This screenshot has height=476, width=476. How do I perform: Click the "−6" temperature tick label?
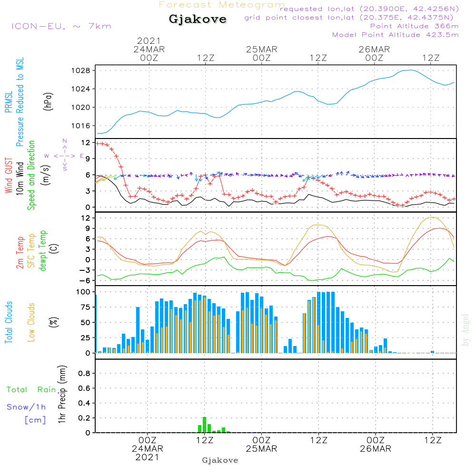click(x=85, y=281)
